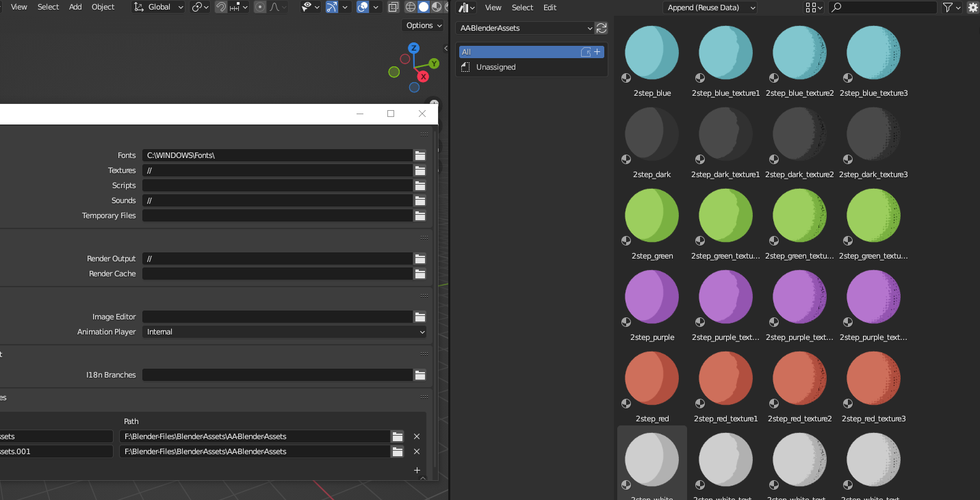The height and width of the screenshot is (500, 980).
Task: Select the 2step_purple material asset
Action: [652, 304]
